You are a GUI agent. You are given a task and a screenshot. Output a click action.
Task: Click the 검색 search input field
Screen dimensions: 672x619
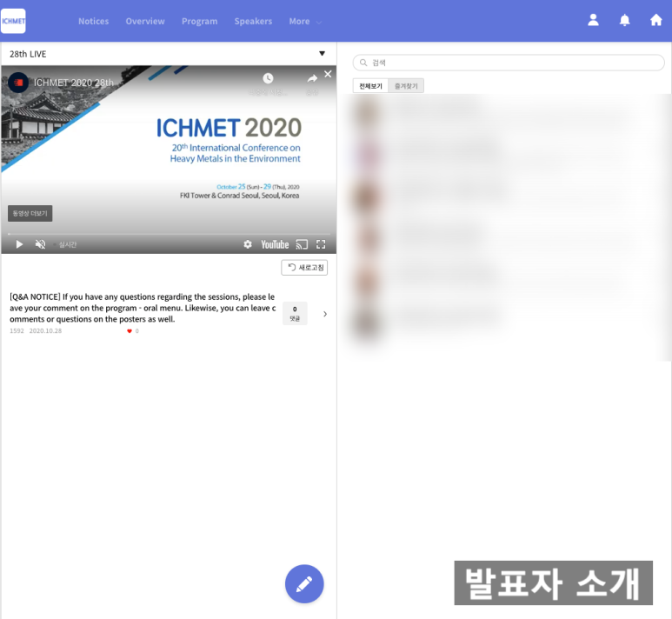tap(509, 63)
